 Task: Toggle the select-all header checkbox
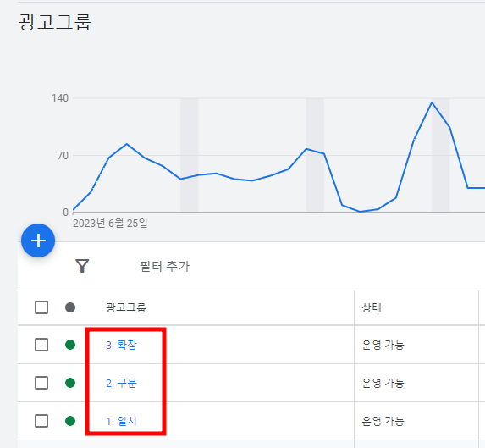tap(41, 307)
